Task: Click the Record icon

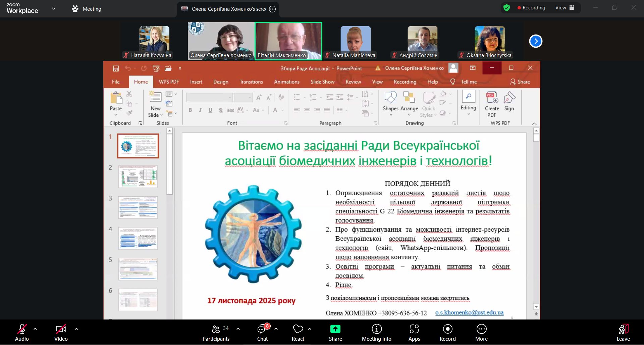Action: 447,329
